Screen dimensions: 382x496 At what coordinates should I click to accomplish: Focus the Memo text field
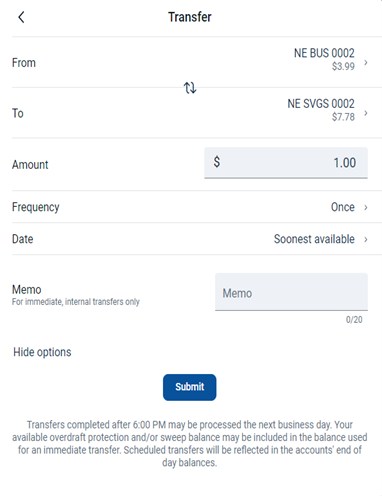point(291,292)
